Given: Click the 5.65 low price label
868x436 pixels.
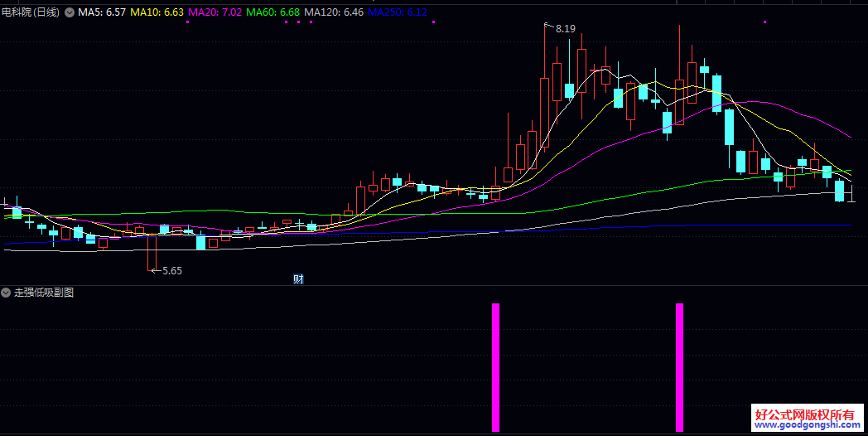Looking at the screenshot, I should click(x=172, y=271).
